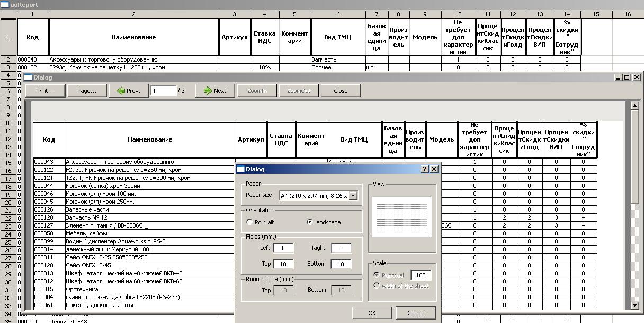Open the Paper size dropdown
The image size is (644, 323).
pos(353,196)
